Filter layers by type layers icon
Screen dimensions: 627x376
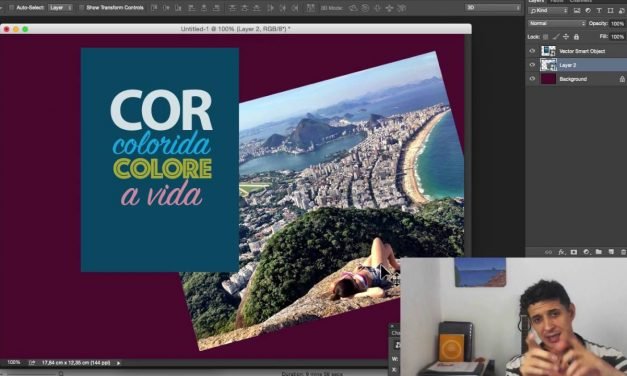coord(599,11)
